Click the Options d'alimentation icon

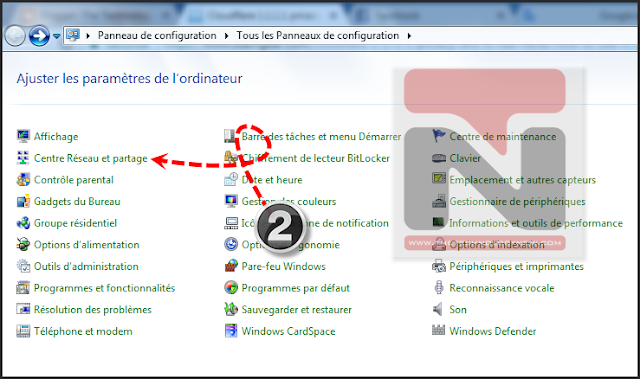(x=23, y=244)
